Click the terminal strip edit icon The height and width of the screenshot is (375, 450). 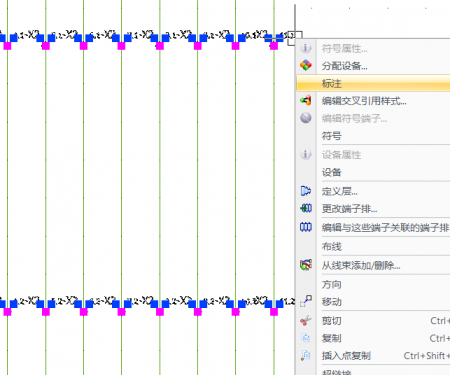pos(306,227)
